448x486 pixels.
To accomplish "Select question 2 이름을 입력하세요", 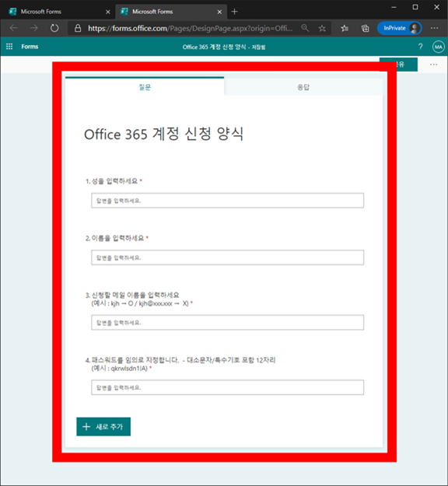I will tap(117, 238).
